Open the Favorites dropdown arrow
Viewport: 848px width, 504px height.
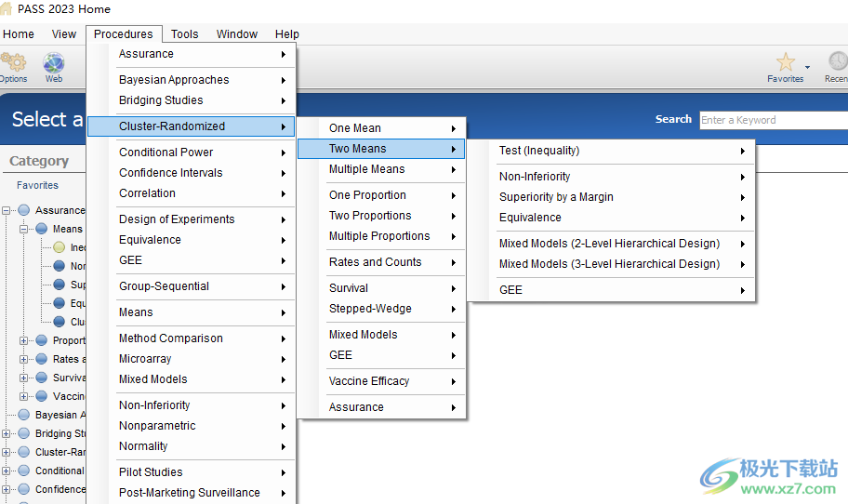(x=807, y=67)
